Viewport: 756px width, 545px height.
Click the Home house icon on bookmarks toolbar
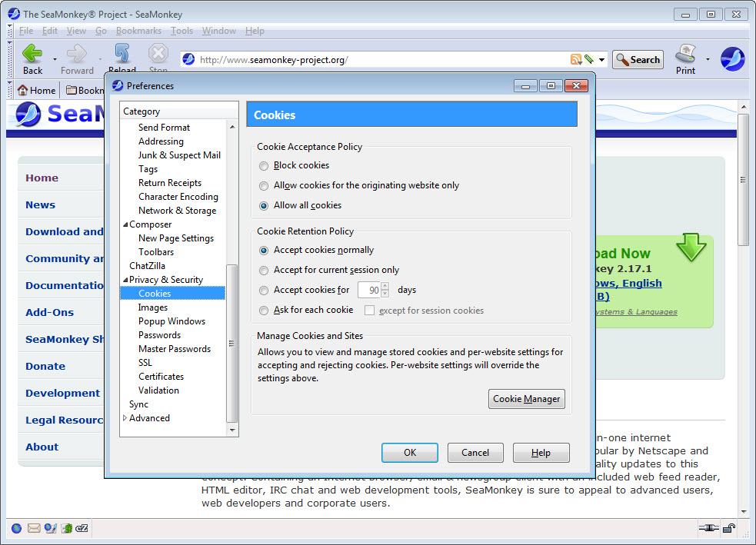(22, 90)
